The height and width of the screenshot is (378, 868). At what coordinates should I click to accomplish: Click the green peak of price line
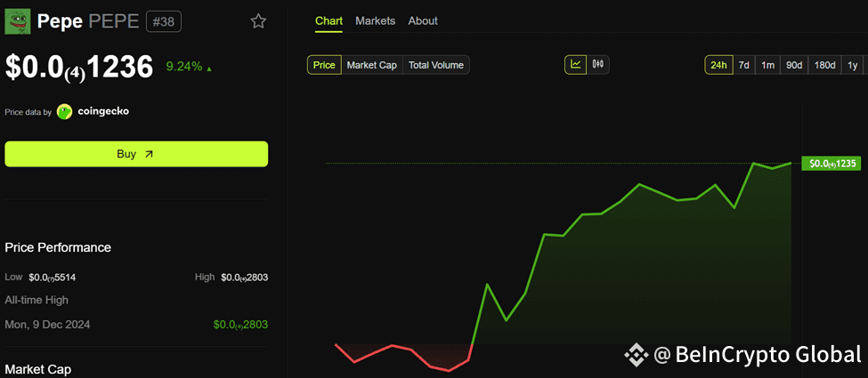click(754, 164)
